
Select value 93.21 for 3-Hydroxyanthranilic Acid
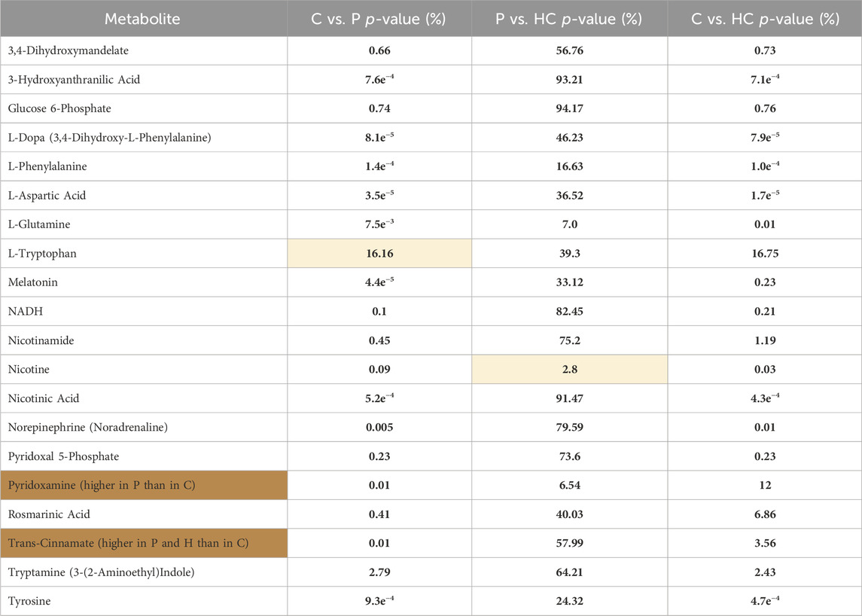[570, 80]
